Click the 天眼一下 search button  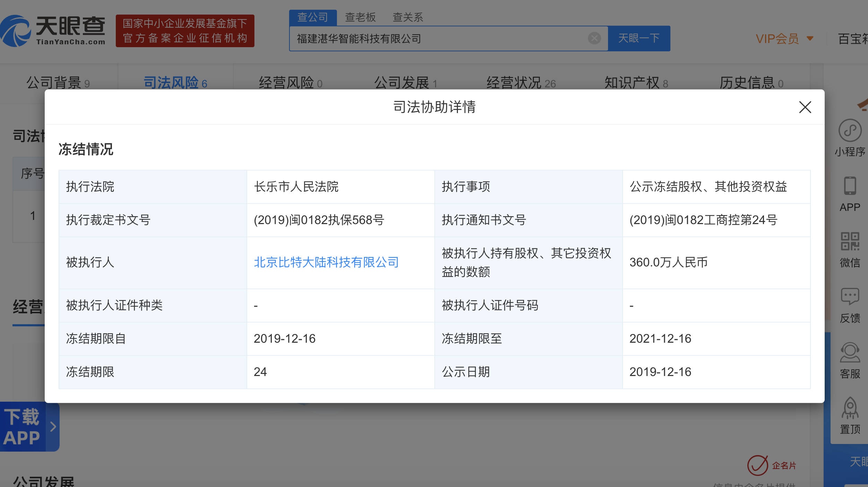click(639, 38)
